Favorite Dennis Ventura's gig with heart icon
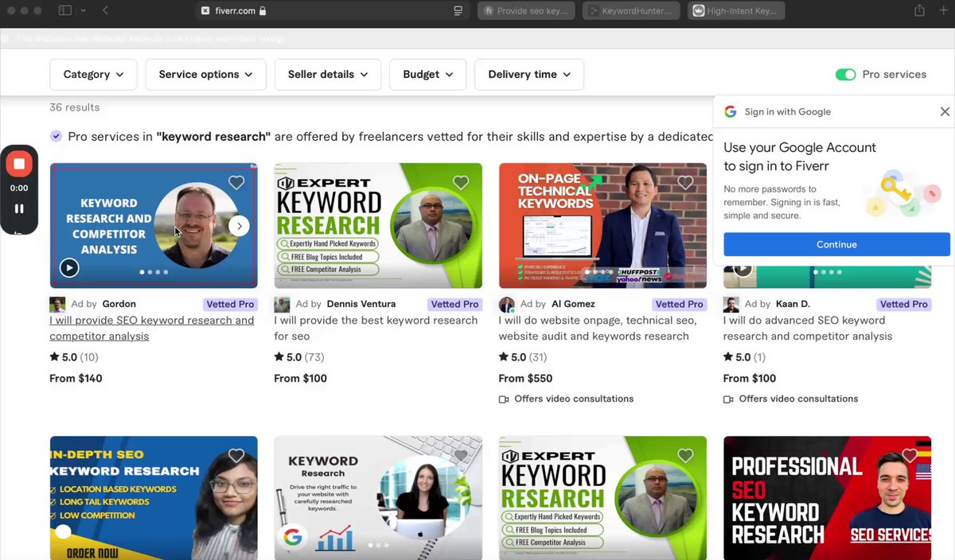Image resolution: width=955 pixels, height=560 pixels. 461,183
